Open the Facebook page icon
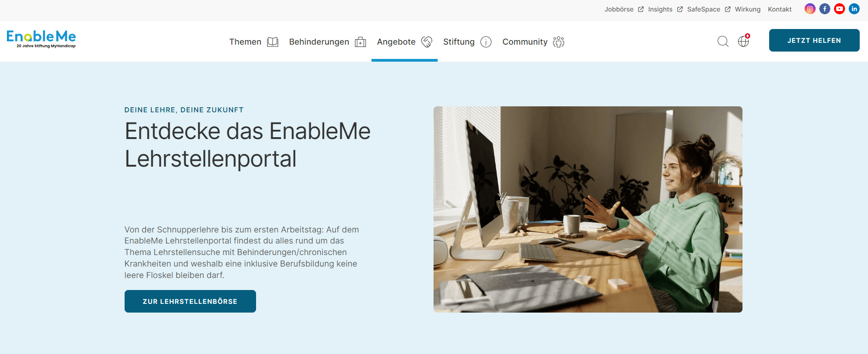 coord(825,9)
